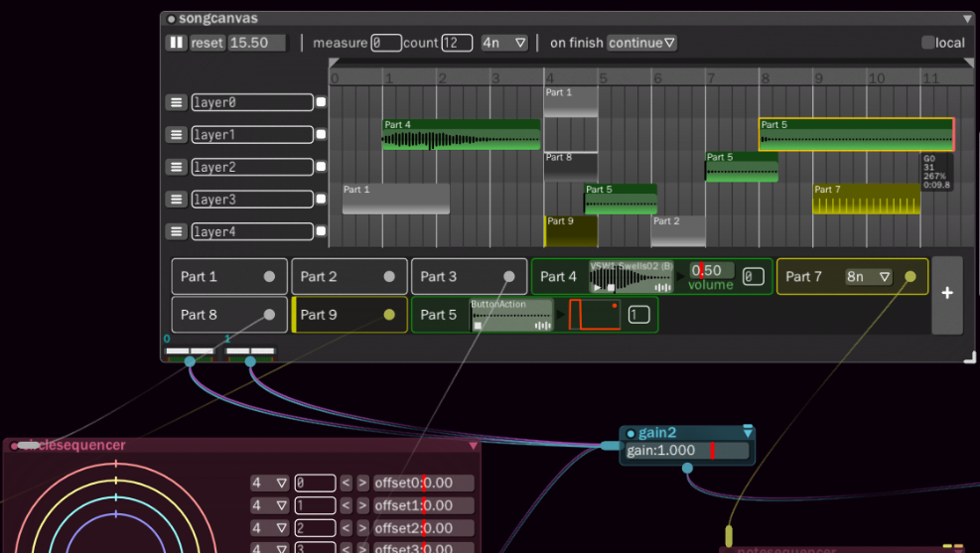
Task: Open the layer3 hamburger menu
Action: (x=177, y=200)
